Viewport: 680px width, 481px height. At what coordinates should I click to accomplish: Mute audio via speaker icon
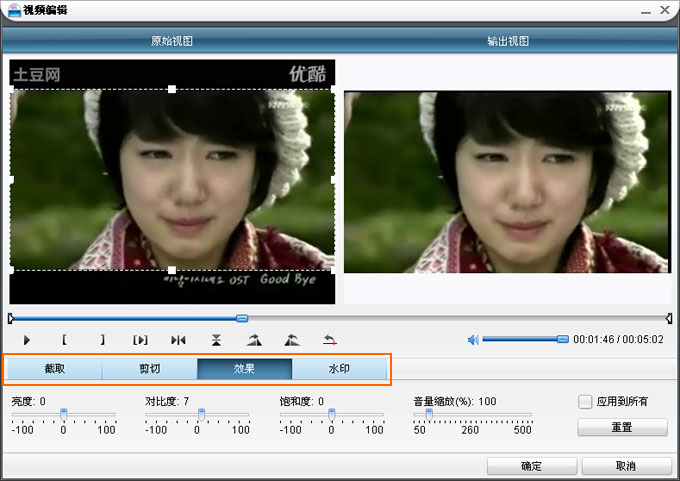(473, 340)
